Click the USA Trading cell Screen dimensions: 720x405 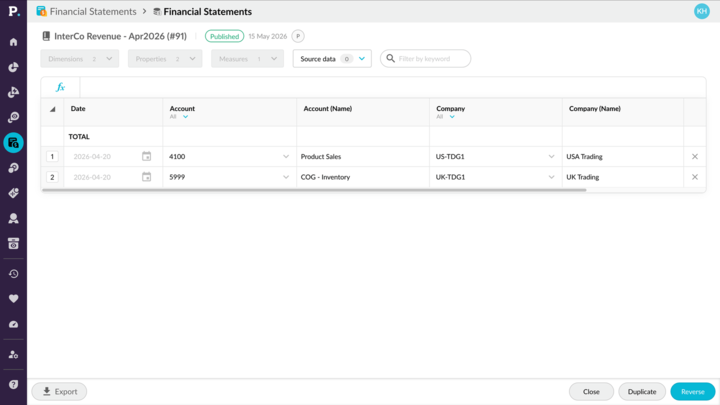[623, 157]
